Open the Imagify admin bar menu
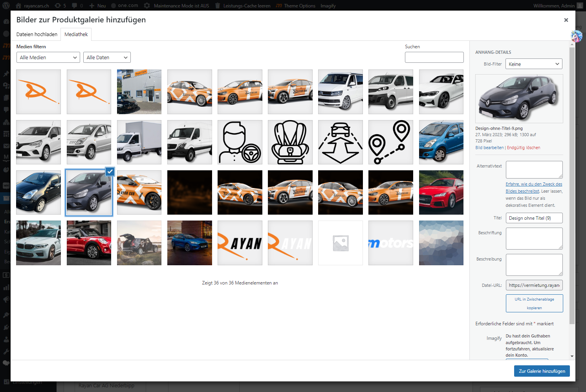 click(328, 5)
